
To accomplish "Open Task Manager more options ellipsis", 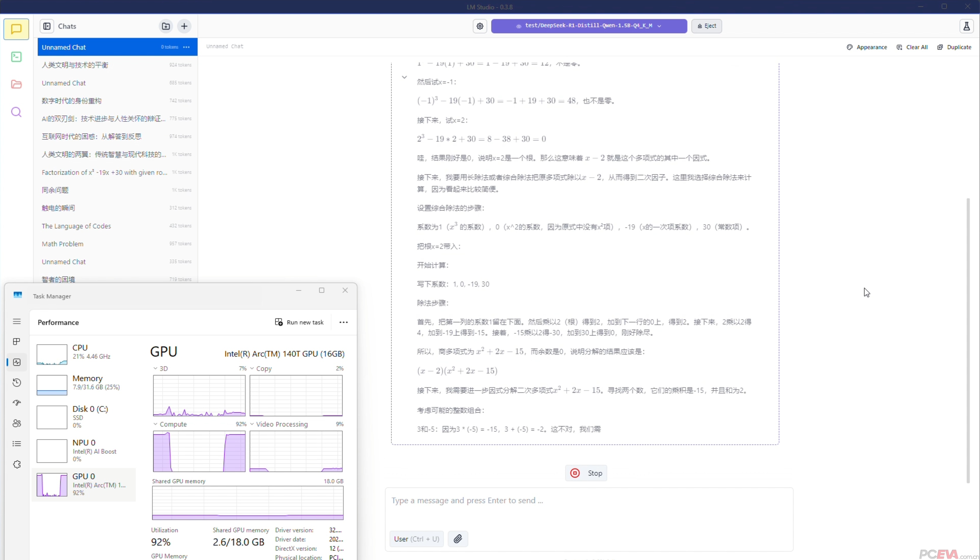I will (x=343, y=322).
